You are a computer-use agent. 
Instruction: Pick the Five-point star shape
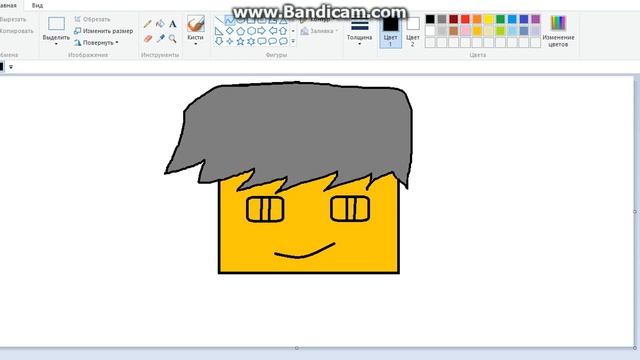(240, 41)
